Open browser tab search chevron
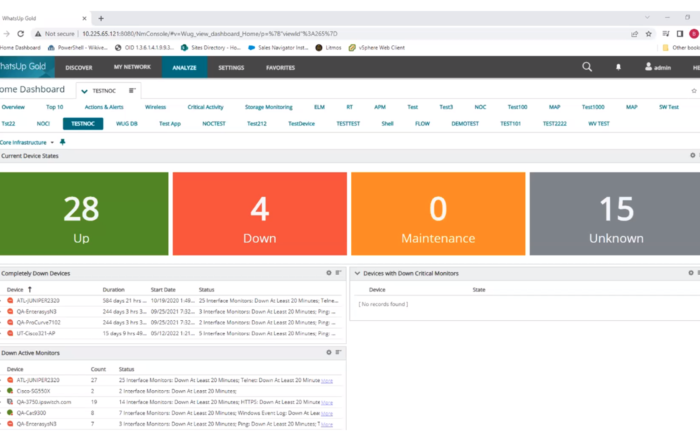Screen dimensions: 700x441 (x=647, y=17)
